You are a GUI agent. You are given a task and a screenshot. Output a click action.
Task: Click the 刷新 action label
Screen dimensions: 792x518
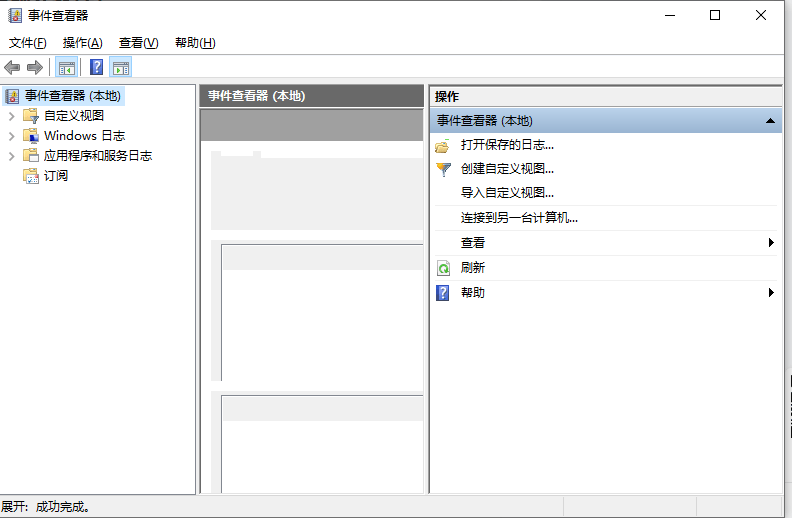(x=473, y=268)
